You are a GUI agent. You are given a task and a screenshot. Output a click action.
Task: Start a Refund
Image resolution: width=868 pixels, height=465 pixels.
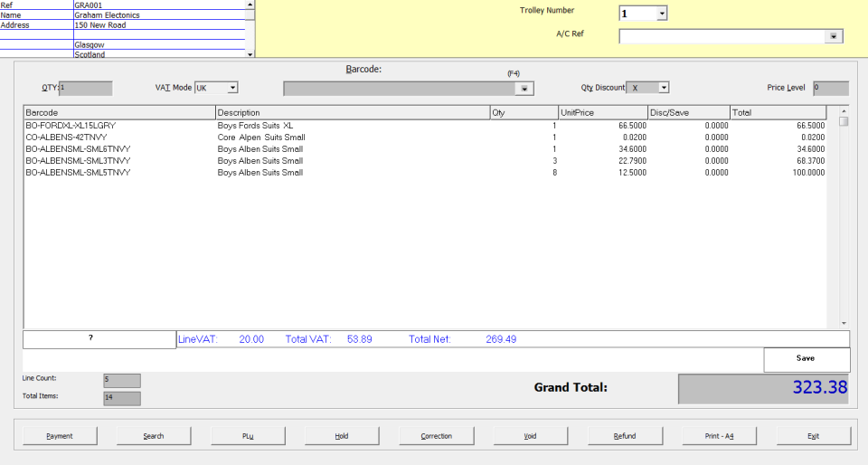[x=624, y=435]
